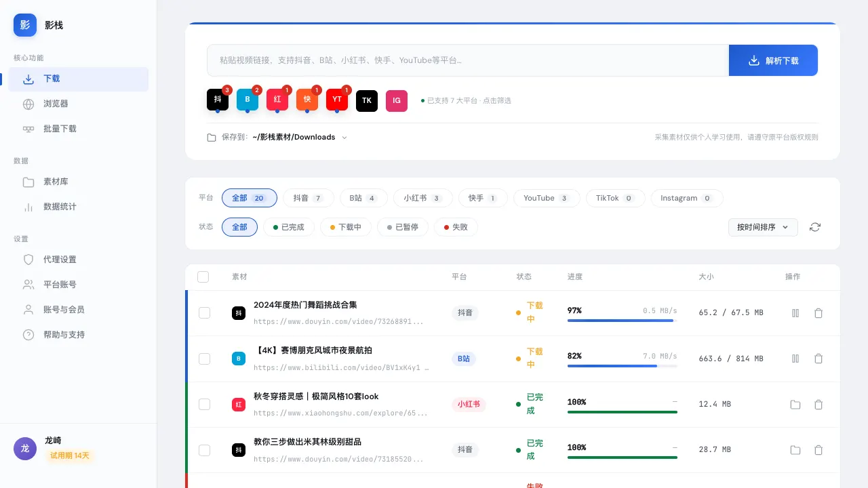Image resolution: width=868 pixels, height=488 pixels.
Task: Select the 全部 20 platform filter
Action: [249, 198]
